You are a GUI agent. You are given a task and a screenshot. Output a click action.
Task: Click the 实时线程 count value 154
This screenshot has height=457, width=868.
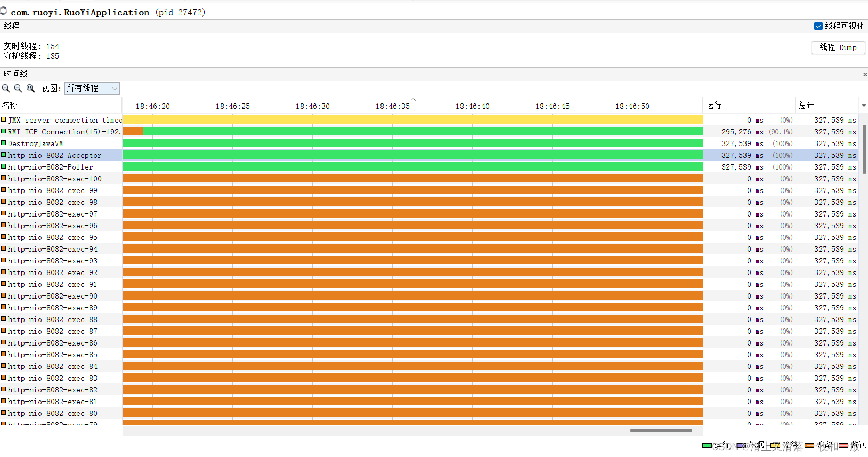coord(53,46)
